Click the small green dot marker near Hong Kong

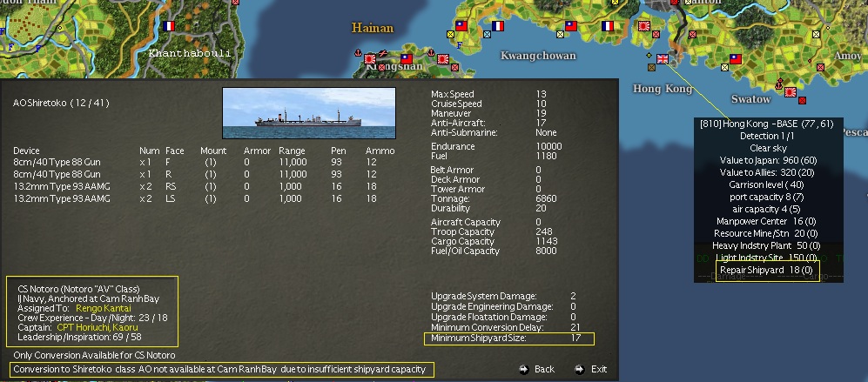[649, 56]
